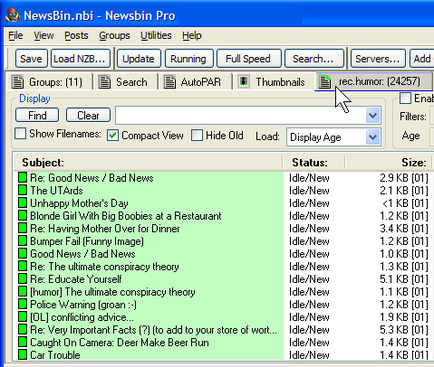Click the rec.humor tab green page icon
Screen dimensions: 434x367
[x=325, y=82]
